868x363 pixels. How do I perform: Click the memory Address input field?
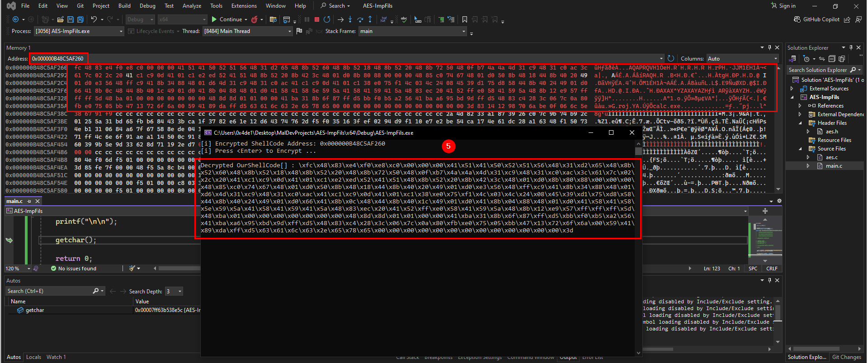click(346, 59)
